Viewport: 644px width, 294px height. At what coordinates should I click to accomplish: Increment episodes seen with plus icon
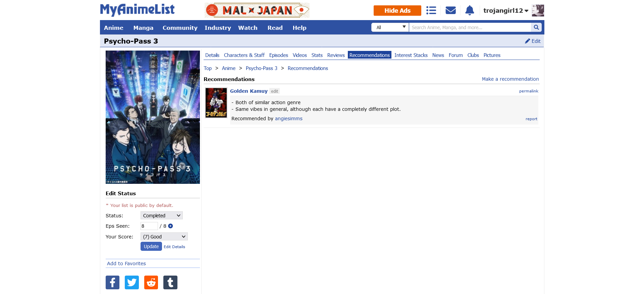point(170,226)
